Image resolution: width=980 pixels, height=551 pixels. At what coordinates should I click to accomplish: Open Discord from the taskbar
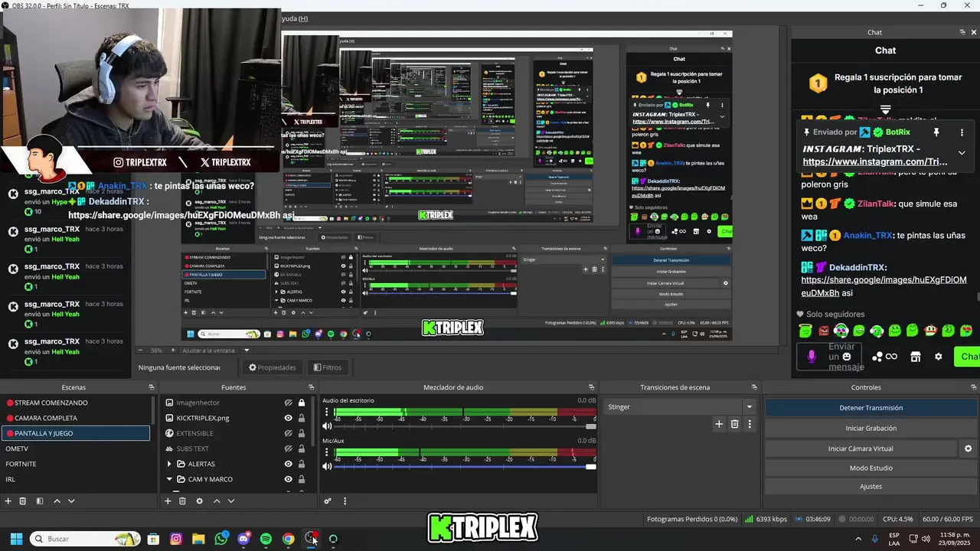coord(243,539)
